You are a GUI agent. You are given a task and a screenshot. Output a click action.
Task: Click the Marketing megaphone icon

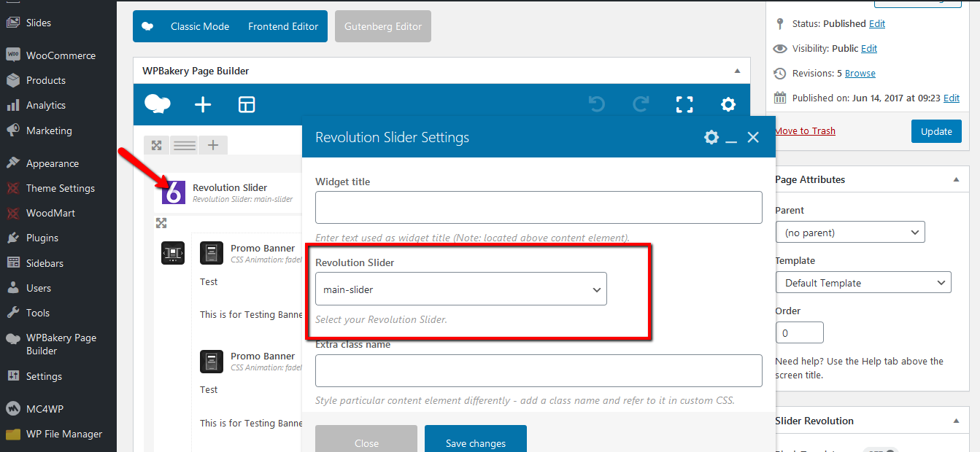click(12, 130)
